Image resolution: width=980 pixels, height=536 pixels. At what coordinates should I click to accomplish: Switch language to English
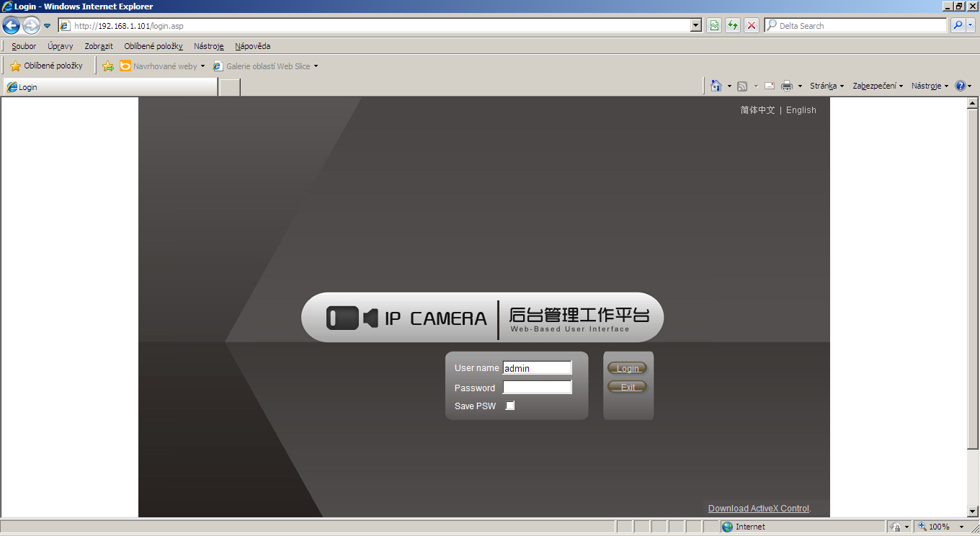pos(801,110)
